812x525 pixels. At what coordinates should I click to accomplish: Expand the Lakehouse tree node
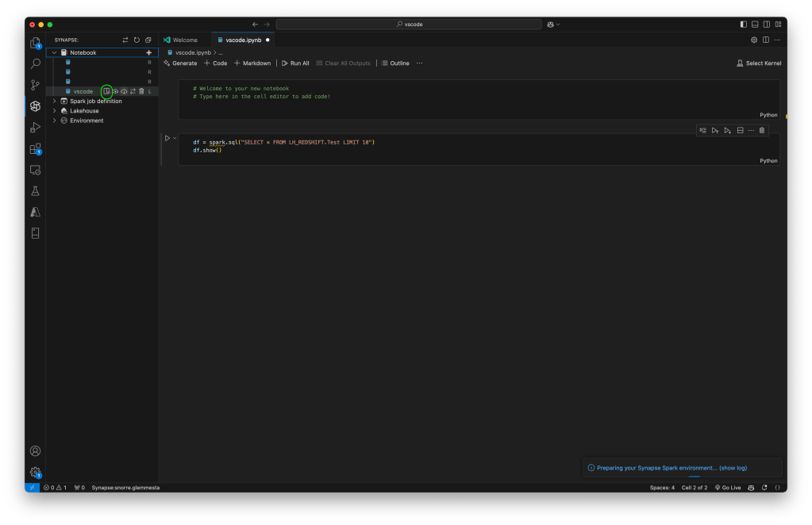pyautogui.click(x=54, y=111)
